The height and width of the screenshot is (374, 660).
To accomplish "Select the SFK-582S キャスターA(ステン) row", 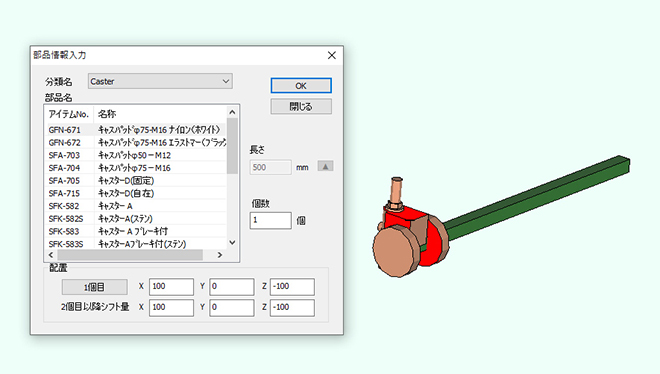I will [x=136, y=218].
